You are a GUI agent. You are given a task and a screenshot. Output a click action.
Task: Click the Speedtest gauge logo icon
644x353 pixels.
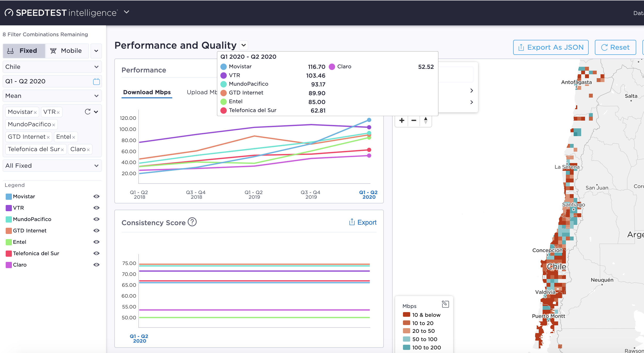click(x=9, y=12)
